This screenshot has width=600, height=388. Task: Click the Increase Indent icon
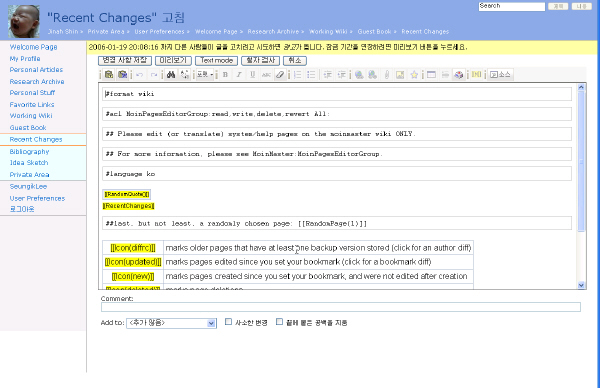[x=341, y=75]
